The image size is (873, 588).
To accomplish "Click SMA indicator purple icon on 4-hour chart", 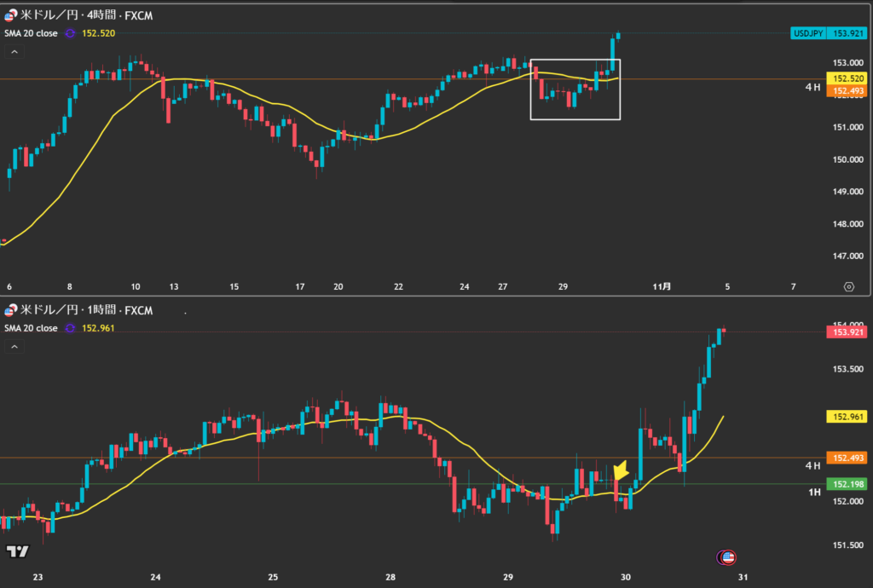I will pyautogui.click(x=70, y=33).
